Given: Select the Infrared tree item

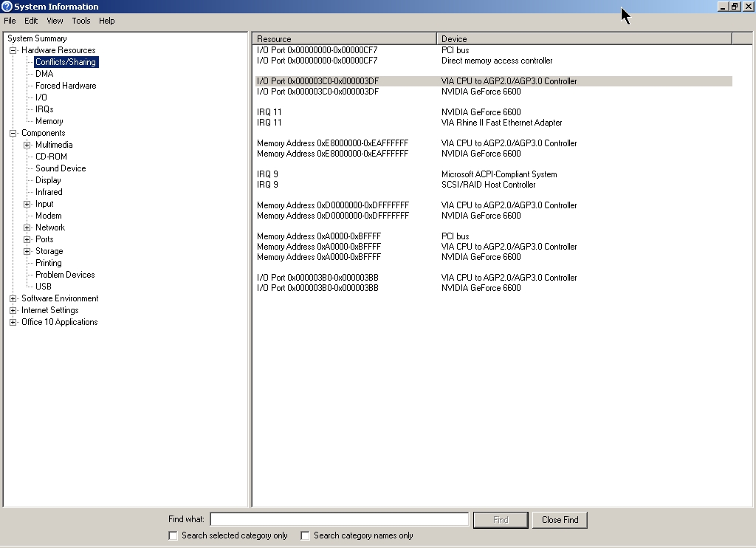Looking at the screenshot, I should coord(49,192).
